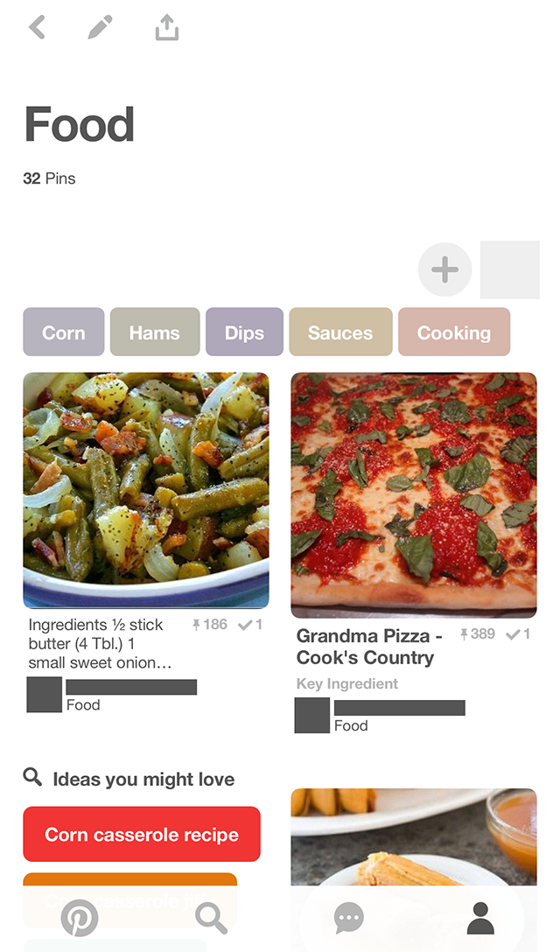Open the Cooking section
Viewport: 560px width, 952px height.
point(454,332)
